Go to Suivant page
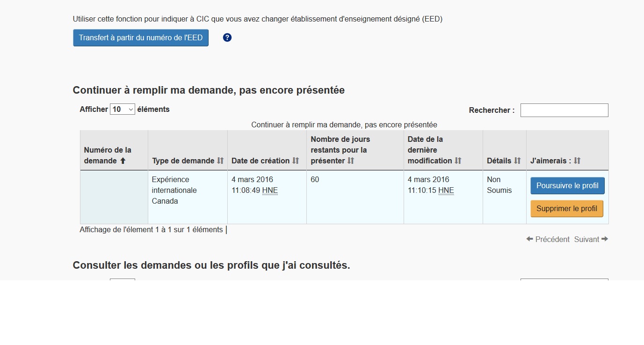This screenshot has height=345, width=644. point(591,240)
